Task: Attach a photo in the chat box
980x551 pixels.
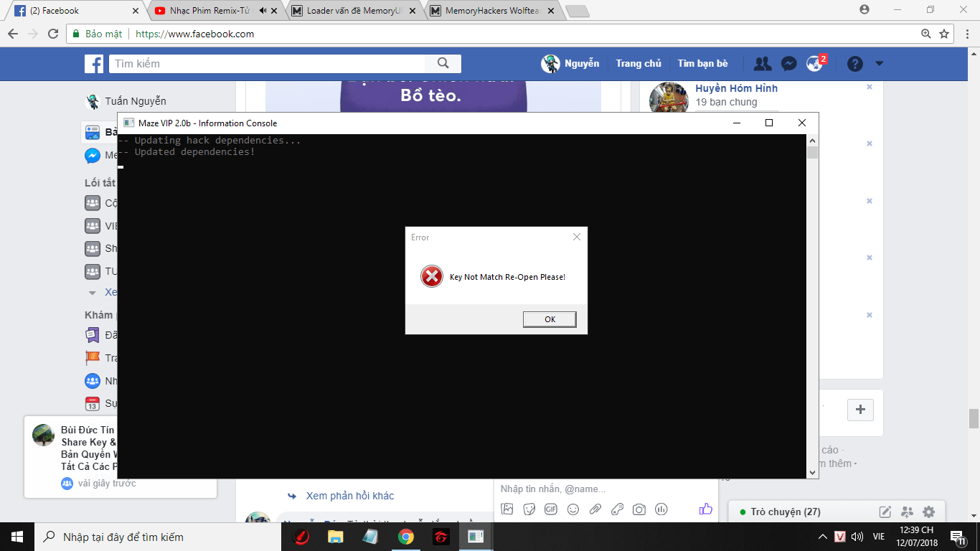Action: 507,509
